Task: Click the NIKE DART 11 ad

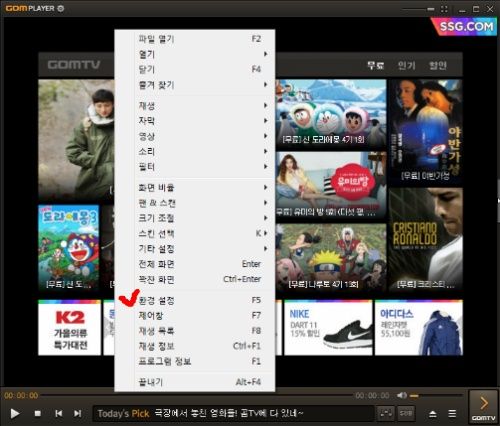Action: [x=328, y=328]
